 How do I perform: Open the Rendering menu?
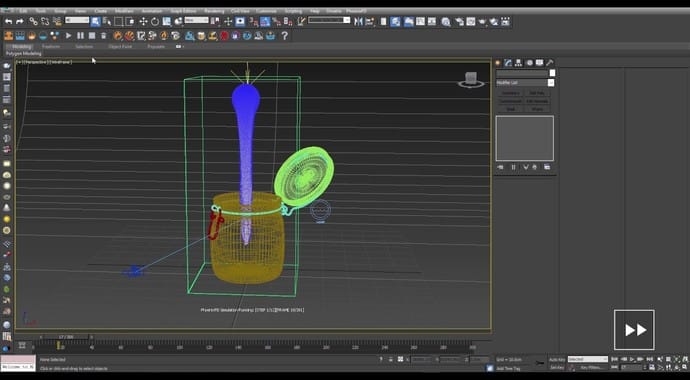tap(214, 11)
